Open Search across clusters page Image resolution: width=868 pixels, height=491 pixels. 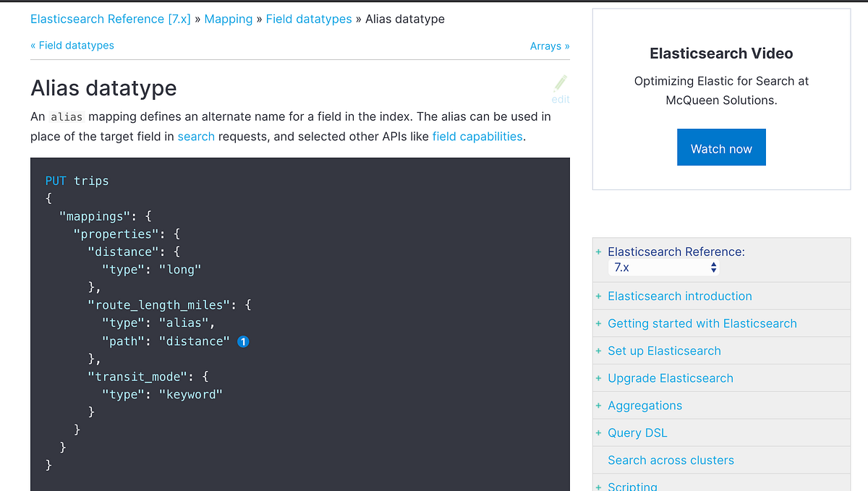671,460
